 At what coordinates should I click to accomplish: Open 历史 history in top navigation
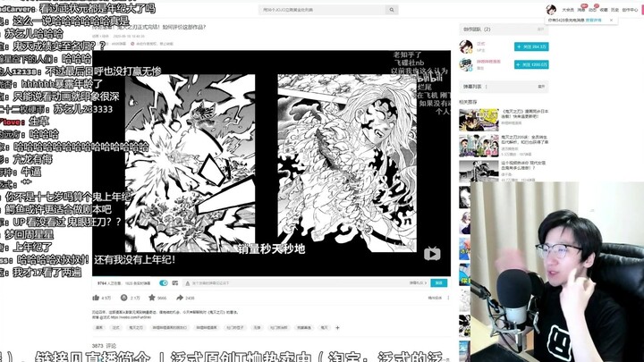(x=614, y=10)
